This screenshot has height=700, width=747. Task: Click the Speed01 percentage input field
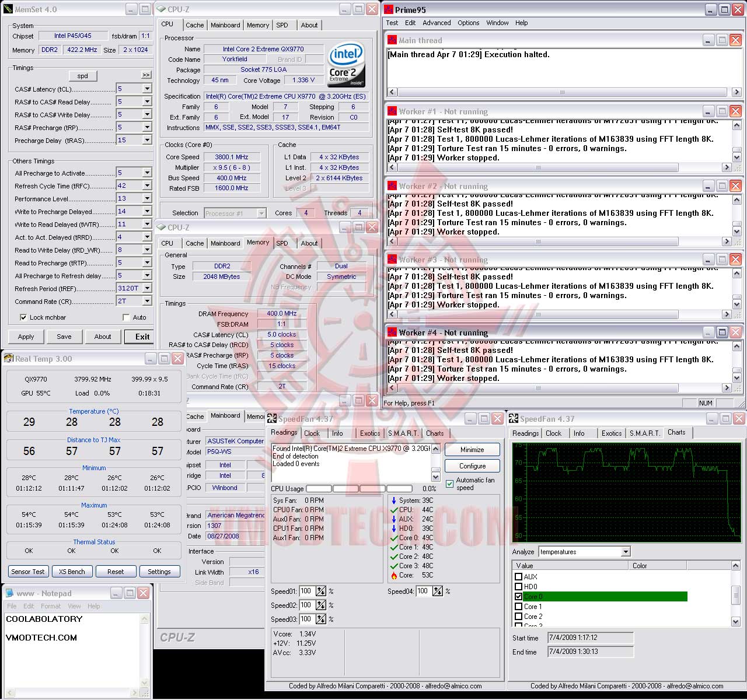[307, 591]
